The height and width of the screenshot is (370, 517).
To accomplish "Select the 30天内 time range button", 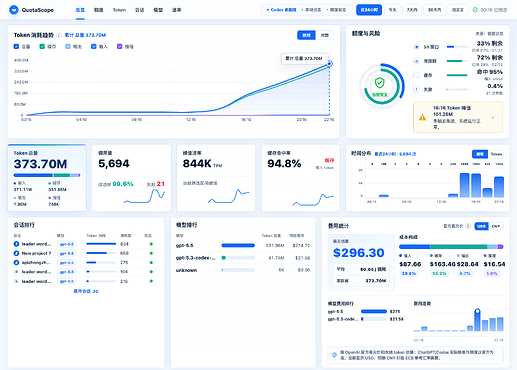I will pyautogui.click(x=435, y=10).
